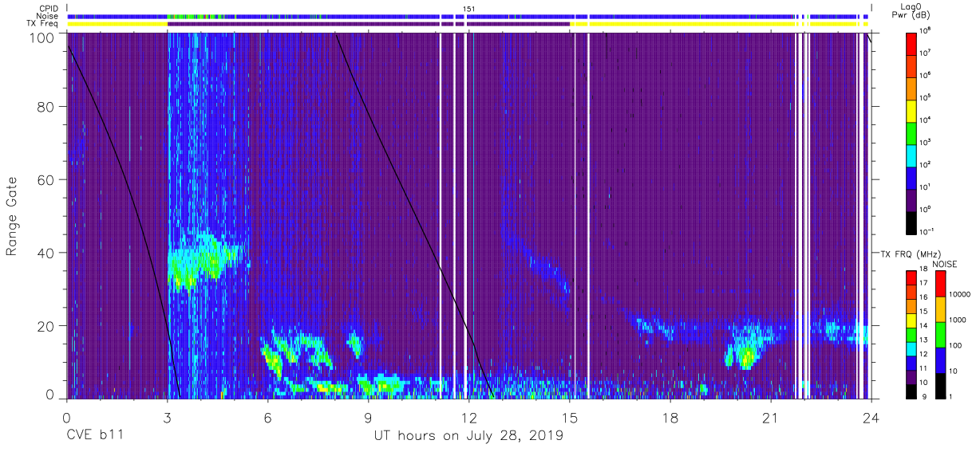
Task: Click the 'TX Freq' strip label
Action: (44, 24)
